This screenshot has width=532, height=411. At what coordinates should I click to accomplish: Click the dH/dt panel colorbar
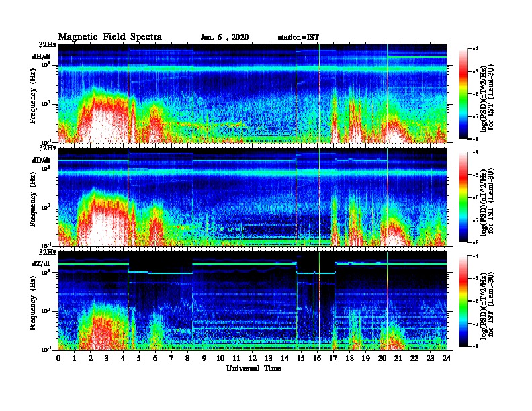[463, 93]
